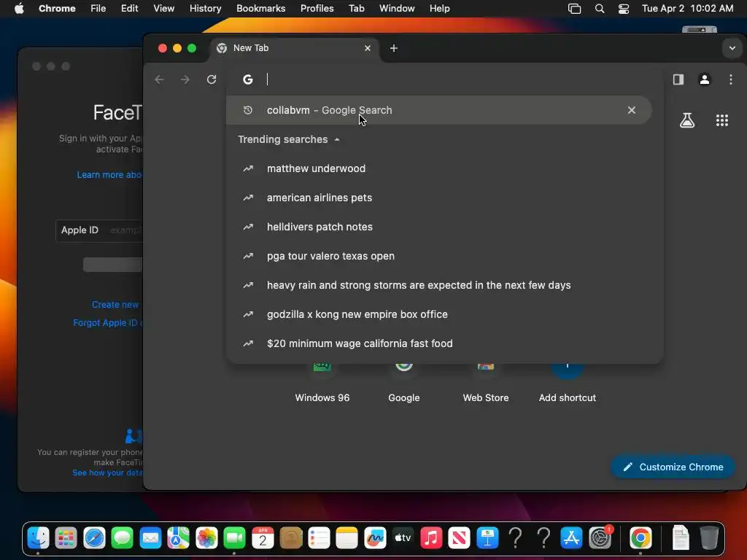Image resolution: width=747 pixels, height=560 pixels.
Task: Click Forgot Apple ID link in FaceTime
Action: 108,323
